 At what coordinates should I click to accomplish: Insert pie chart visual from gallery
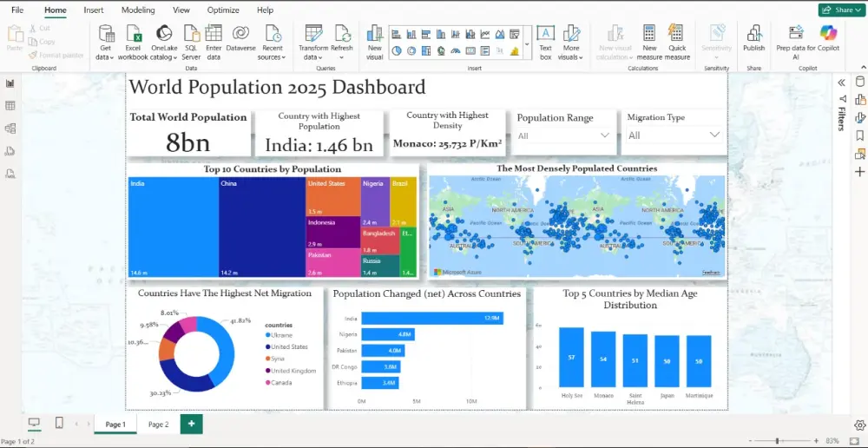pyautogui.click(x=397, y=51)
